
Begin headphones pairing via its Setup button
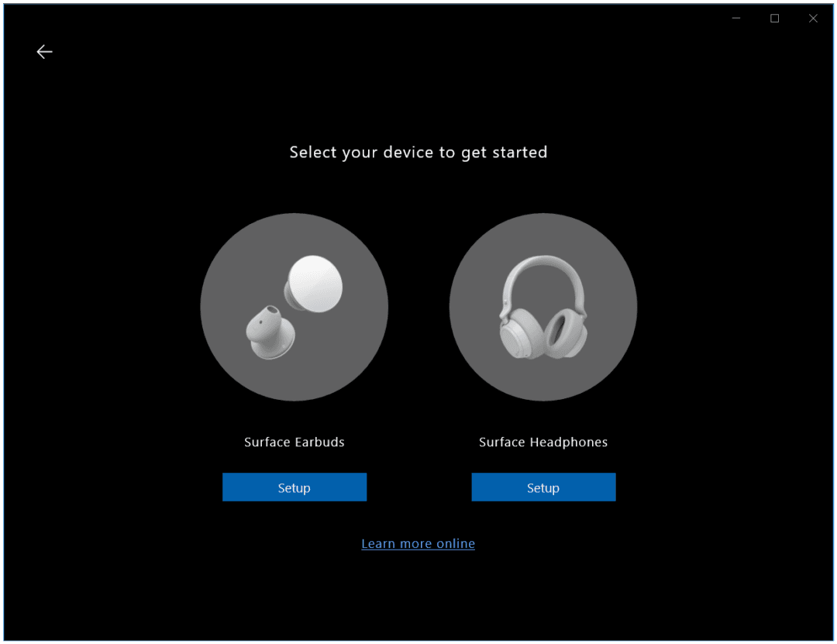(x=542, y=487)
